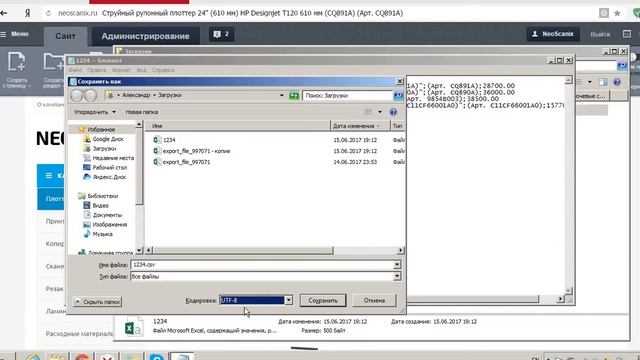The height and width of the screenshot is (360, 640).
Task: Click the green refresh icon next to path
Action: tap(294, 96)
